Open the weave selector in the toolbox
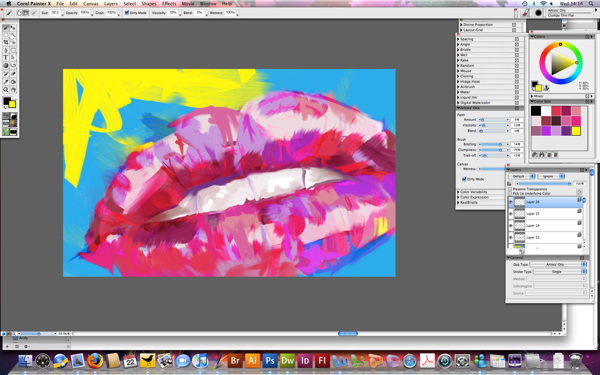 (13, 124)
